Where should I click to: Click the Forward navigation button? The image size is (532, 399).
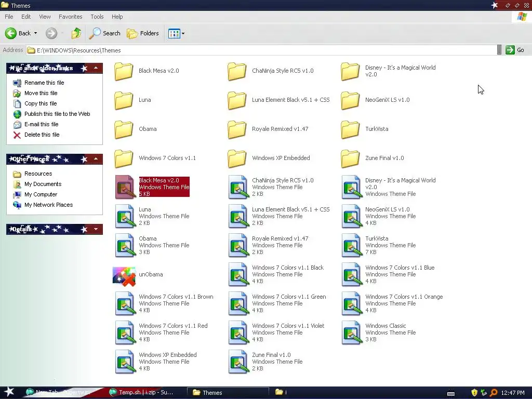click(x=51, y=33)
